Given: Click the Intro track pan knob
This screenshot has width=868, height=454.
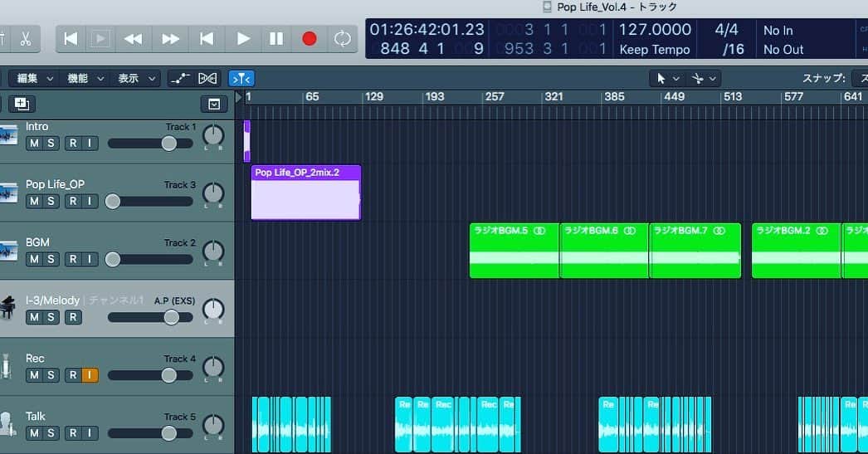Looking at the screenshot, I should [213, 135].
